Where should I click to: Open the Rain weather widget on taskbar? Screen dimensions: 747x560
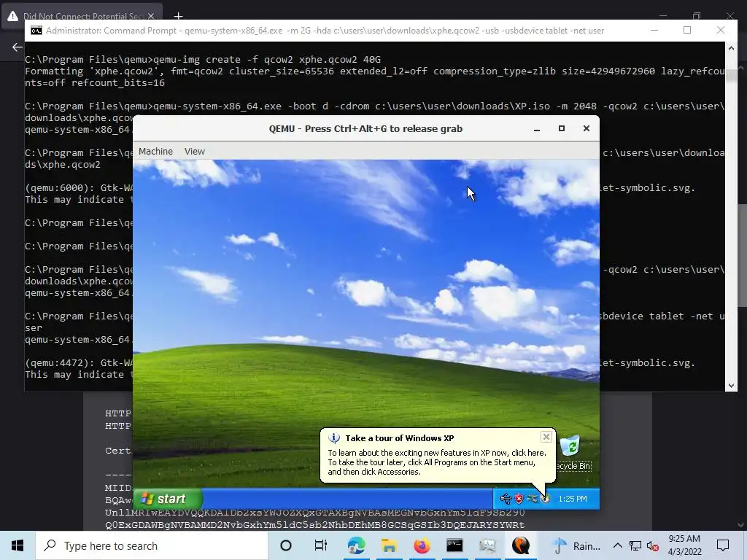(x=576, y=545)
